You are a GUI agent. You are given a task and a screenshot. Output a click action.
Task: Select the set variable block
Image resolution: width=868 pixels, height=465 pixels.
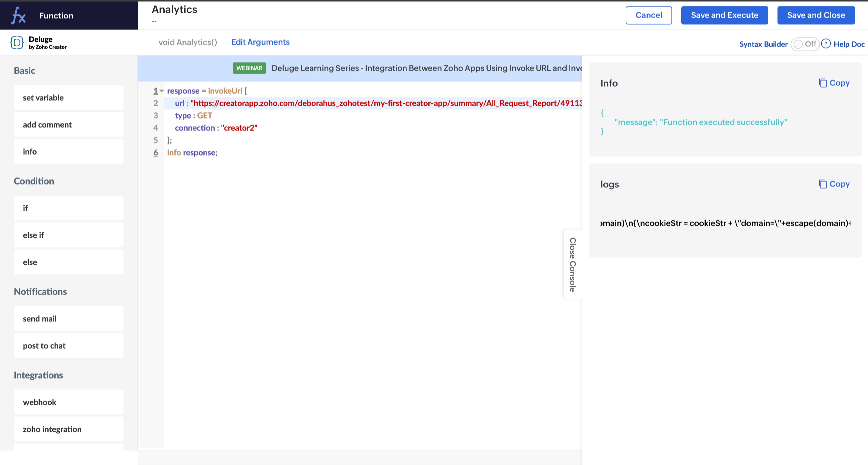[x=68, y=98]
